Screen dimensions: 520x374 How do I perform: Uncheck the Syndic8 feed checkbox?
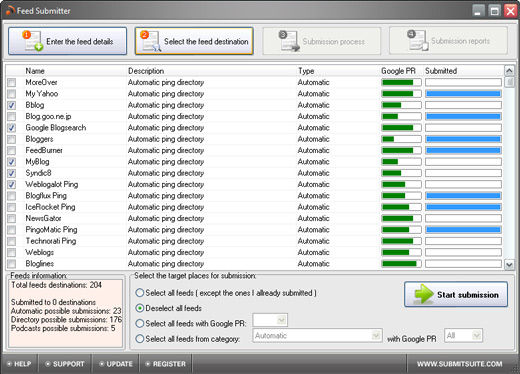coord(12,173)
